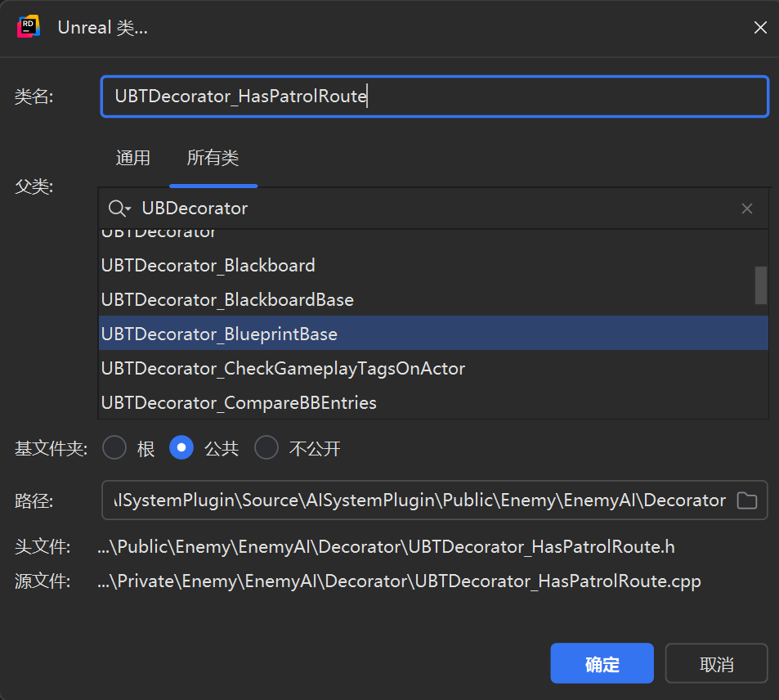Viewport: 779px width, 700px height.
Task: Click the Rider RD logo icon
Action: 29,27
